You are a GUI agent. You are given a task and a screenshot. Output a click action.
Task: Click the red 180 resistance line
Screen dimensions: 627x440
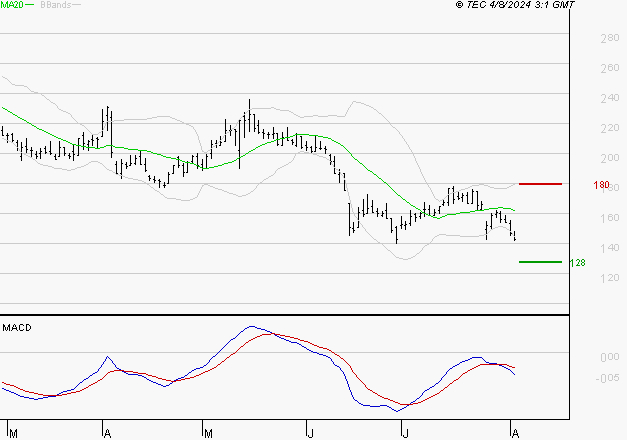(540, 184)
